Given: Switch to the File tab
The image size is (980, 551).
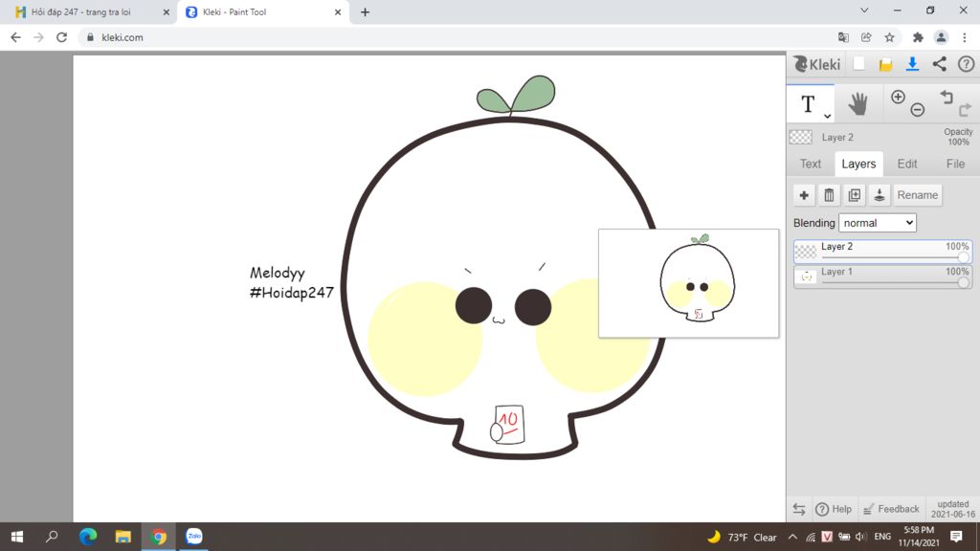Looking at the screenshot, I should point(955,164).
